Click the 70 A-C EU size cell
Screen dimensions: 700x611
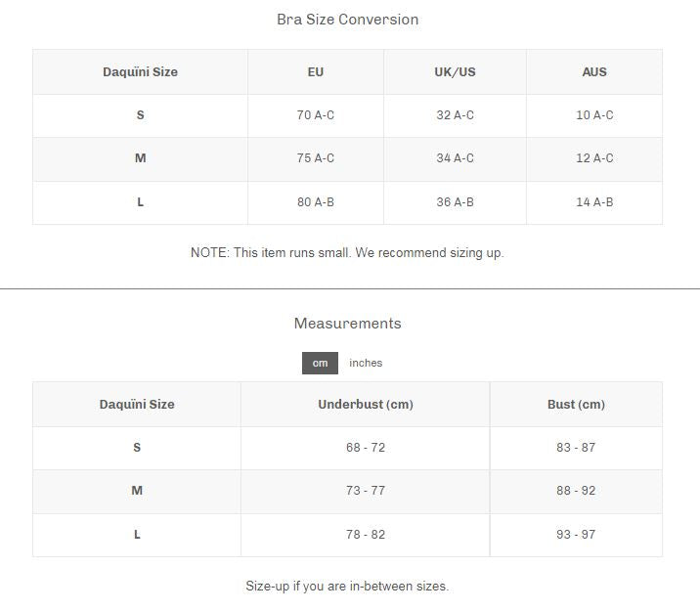coord(315,115)
